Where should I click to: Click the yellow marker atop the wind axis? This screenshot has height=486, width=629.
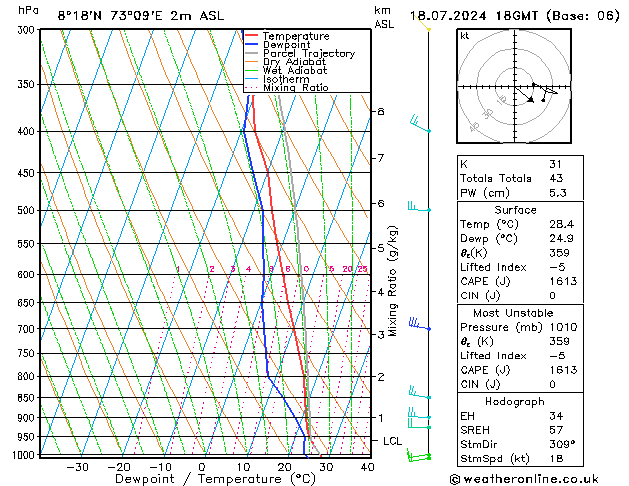(x=428, y=29)
